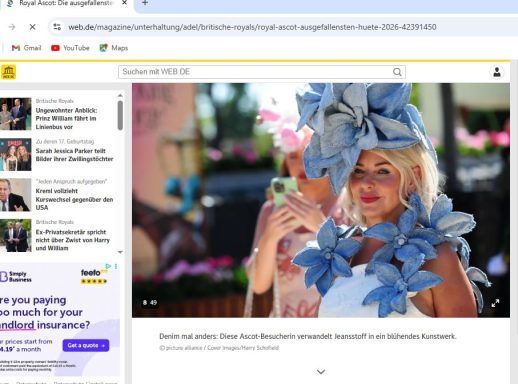Open Prinz William Linienbus article
Viewport: 518px width, 384px height.
66,118
